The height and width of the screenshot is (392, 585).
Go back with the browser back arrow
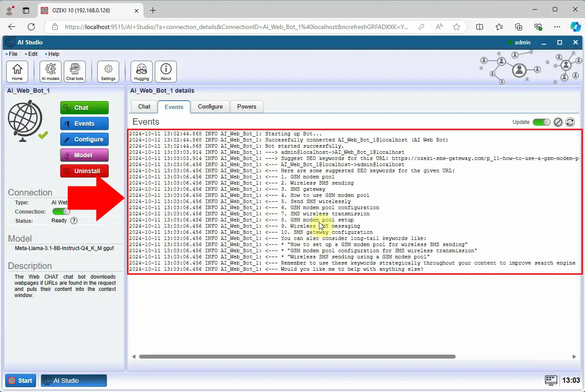12,27
